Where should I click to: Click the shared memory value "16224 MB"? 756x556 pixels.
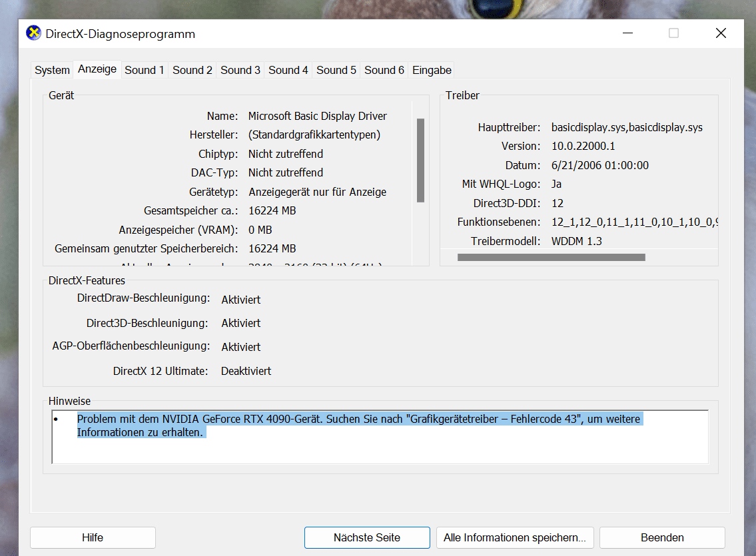pyautogui.click(x=272, y=249)
